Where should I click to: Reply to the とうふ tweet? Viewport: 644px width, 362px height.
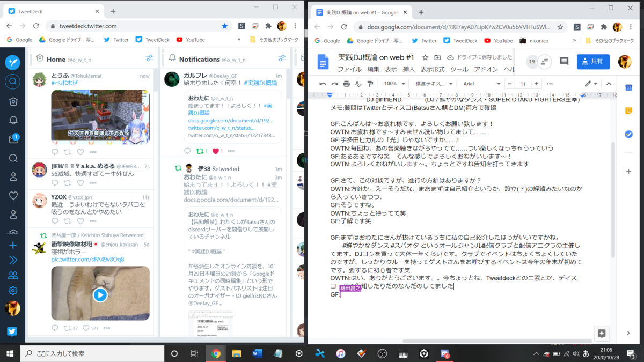55,152
